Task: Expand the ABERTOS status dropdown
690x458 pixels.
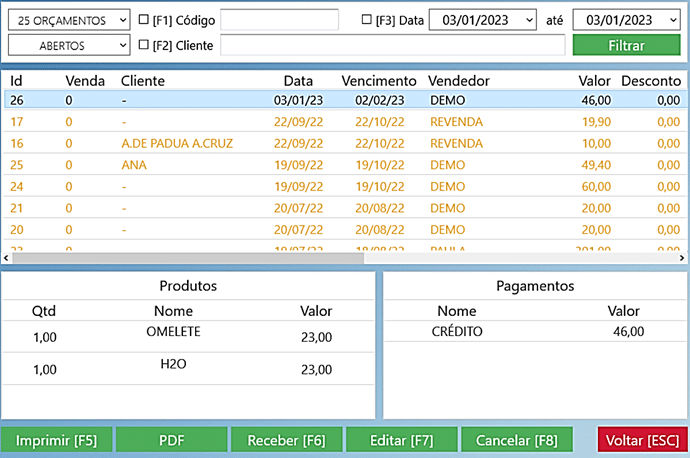Action: click(x=68, y=45)
